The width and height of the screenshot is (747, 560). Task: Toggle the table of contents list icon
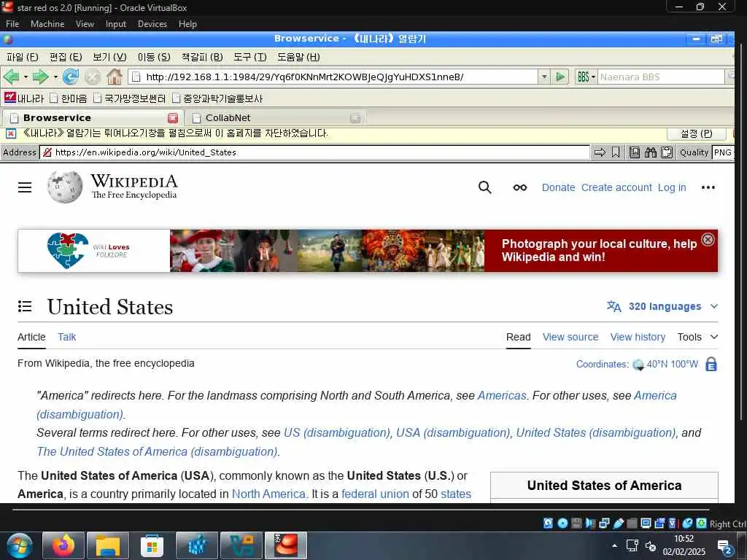point(25,306)
